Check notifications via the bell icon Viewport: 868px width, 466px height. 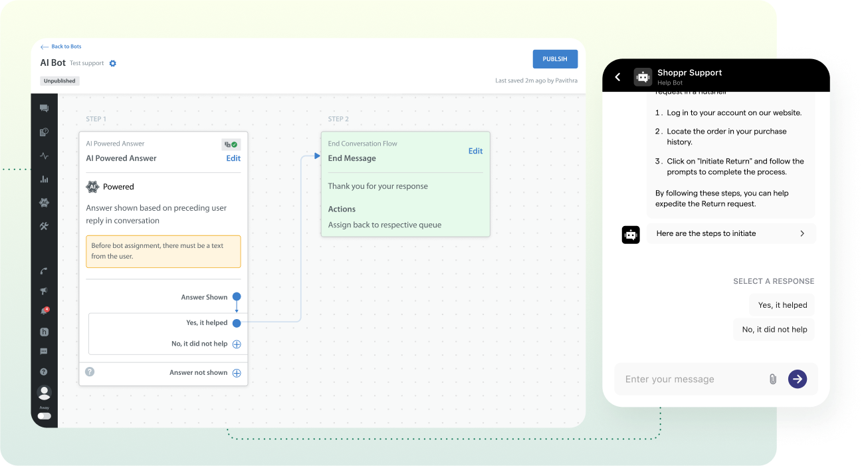pos(44,310)
